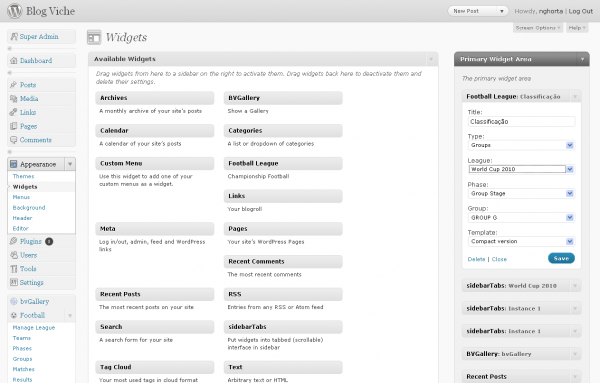Viewport: 600px width, 383px height.
Task: Open the Help tab
Action: [577, 28]
